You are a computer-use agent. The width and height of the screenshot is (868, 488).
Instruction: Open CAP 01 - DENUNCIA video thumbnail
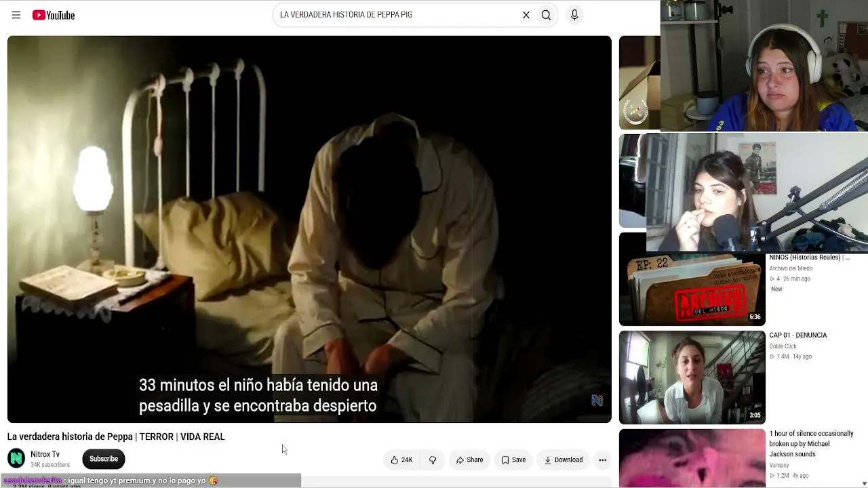tap(692, 377)
